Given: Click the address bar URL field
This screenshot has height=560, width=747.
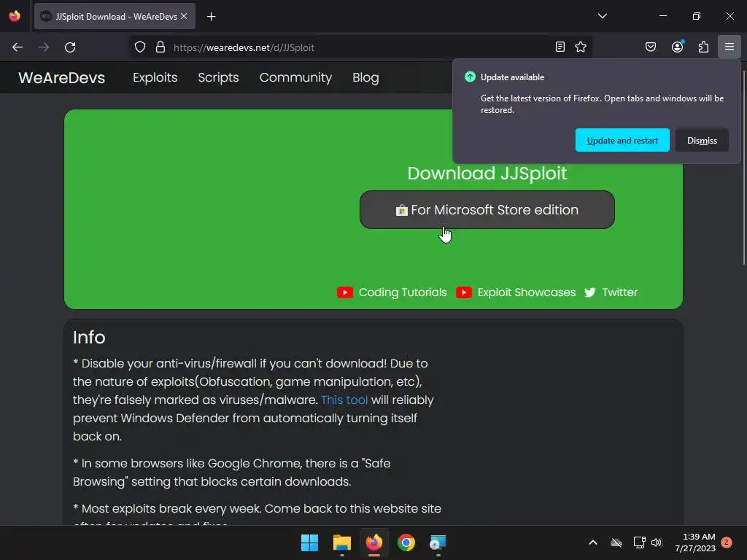Looking at the screenshot, I should pos(360,47).
